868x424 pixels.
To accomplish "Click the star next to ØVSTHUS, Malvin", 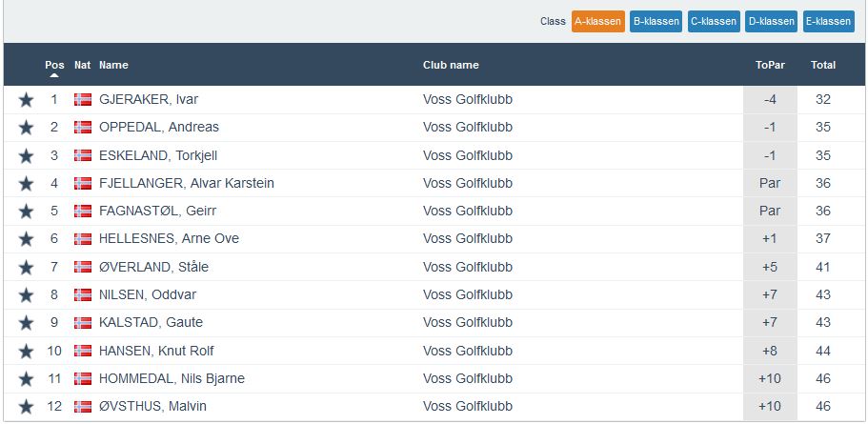I will click(x=26, y=407).
